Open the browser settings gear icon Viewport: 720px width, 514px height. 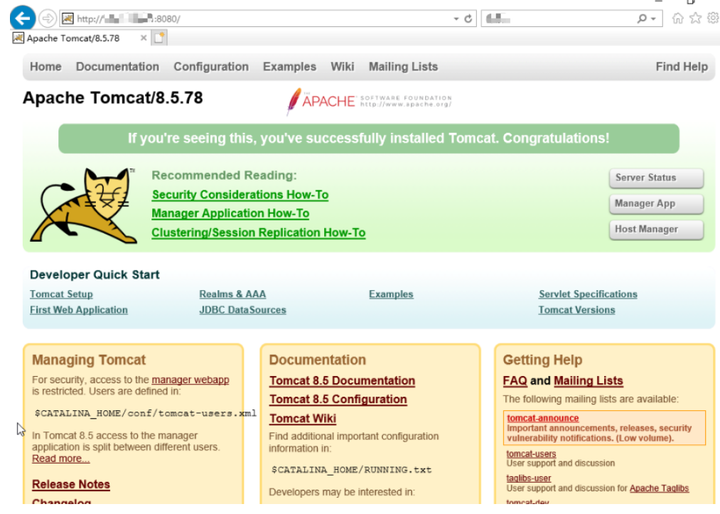(713, 18)
